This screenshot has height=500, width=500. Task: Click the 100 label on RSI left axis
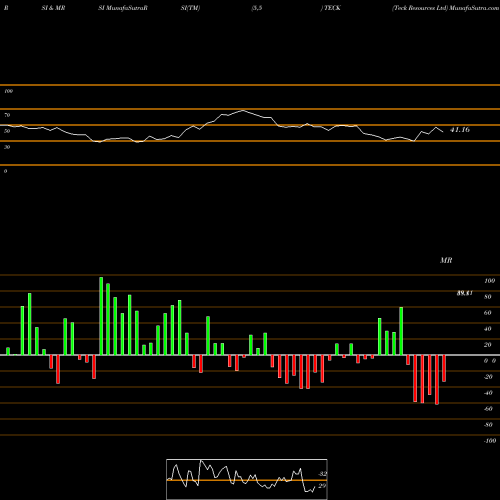pos(8,91)
